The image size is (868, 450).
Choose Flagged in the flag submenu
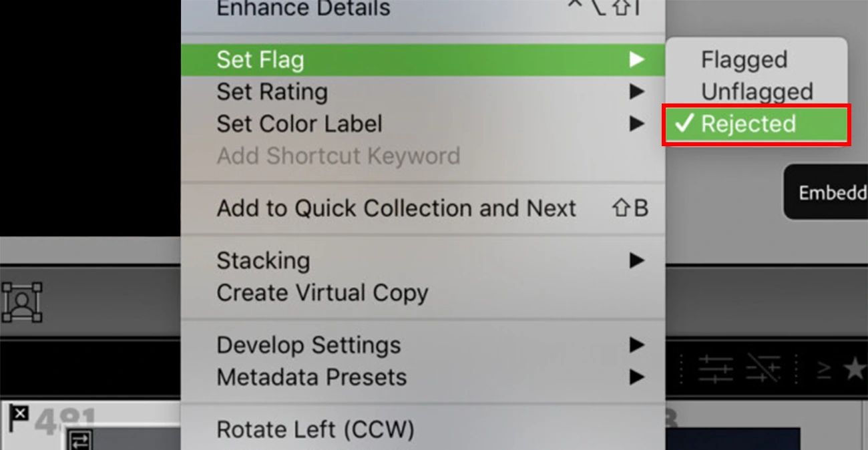coord(744,60)
